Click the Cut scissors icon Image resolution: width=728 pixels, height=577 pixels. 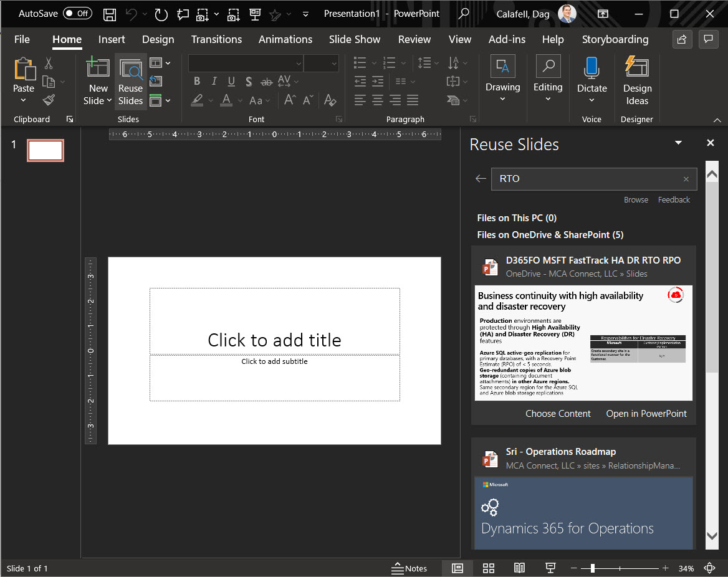48,64
